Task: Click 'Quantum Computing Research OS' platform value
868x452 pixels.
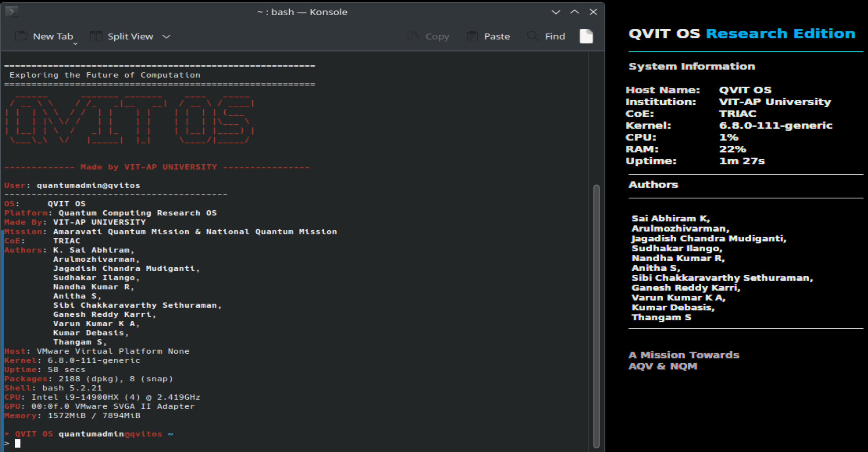Action: click(137, 213)
